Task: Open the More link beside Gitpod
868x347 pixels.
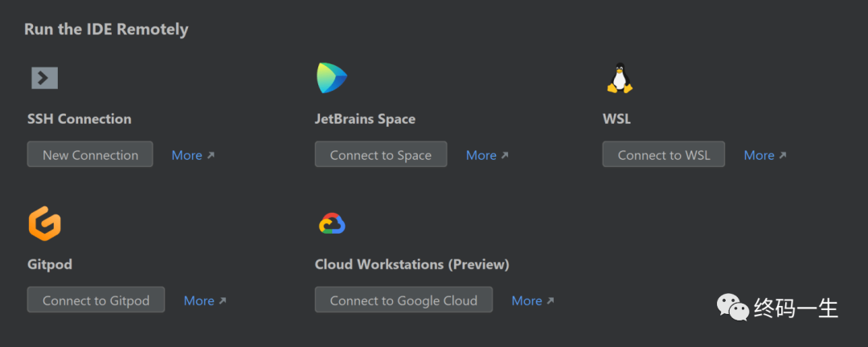Action: pos(205,300)
